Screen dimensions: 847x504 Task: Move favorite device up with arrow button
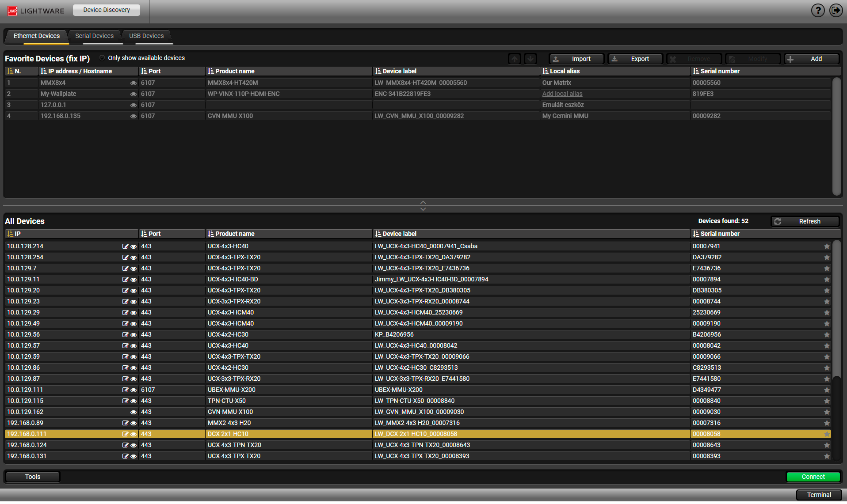click(x=515, y=59)
